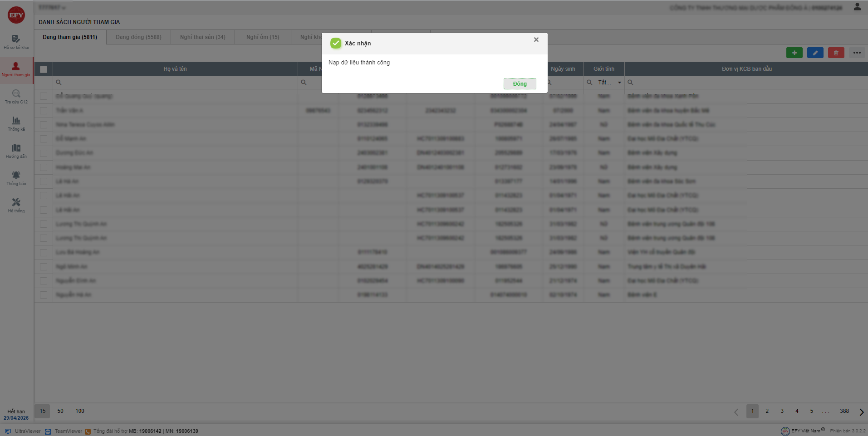Open Hồ sơ kê khai in sidebar

(x=16, y=42)
